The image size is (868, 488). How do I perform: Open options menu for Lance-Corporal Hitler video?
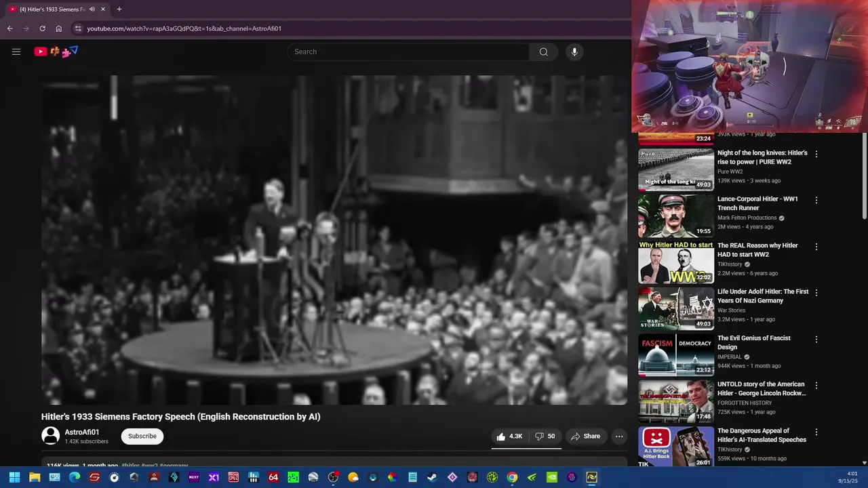[x=816, y=201]
